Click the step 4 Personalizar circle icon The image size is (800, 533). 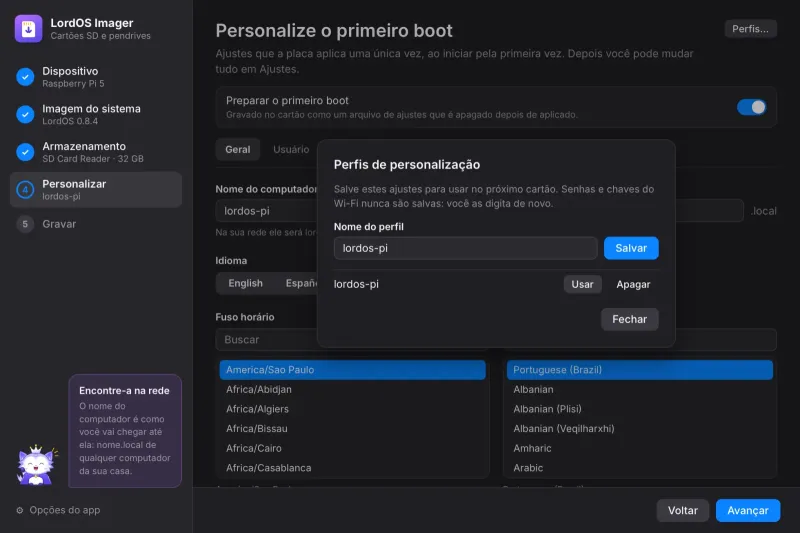tap(25, 190)
